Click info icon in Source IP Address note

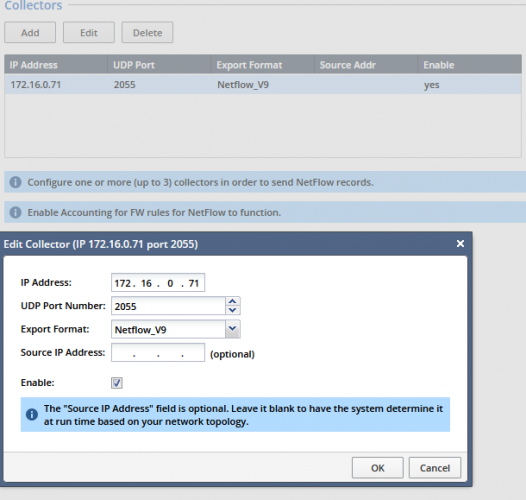pos(32,414)
